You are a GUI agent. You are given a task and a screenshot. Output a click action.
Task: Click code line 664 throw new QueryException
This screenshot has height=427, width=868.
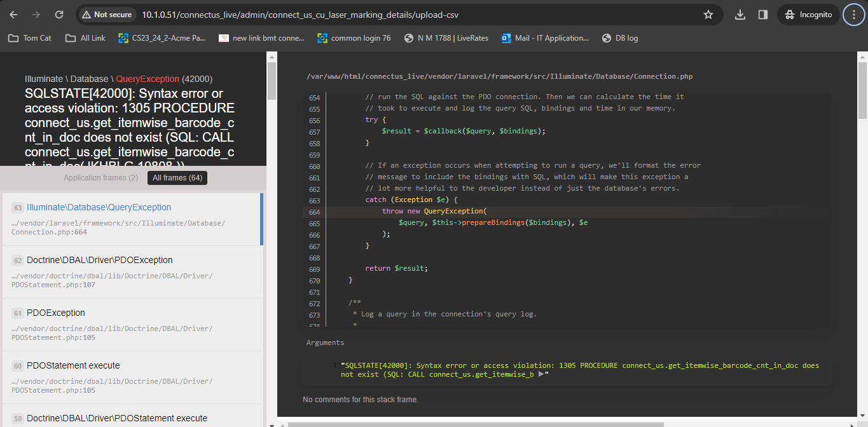pos(434,211)
